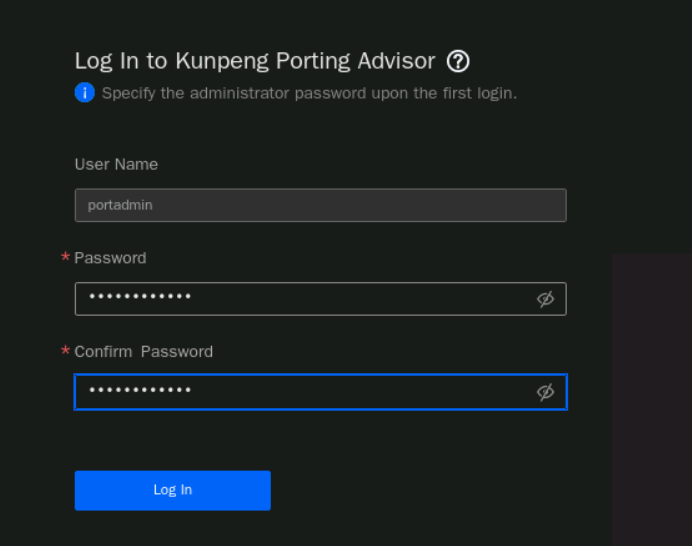Click the portadmin text in User Name
The height and width of the screenshot is (546, 692).
click(119, 205)
